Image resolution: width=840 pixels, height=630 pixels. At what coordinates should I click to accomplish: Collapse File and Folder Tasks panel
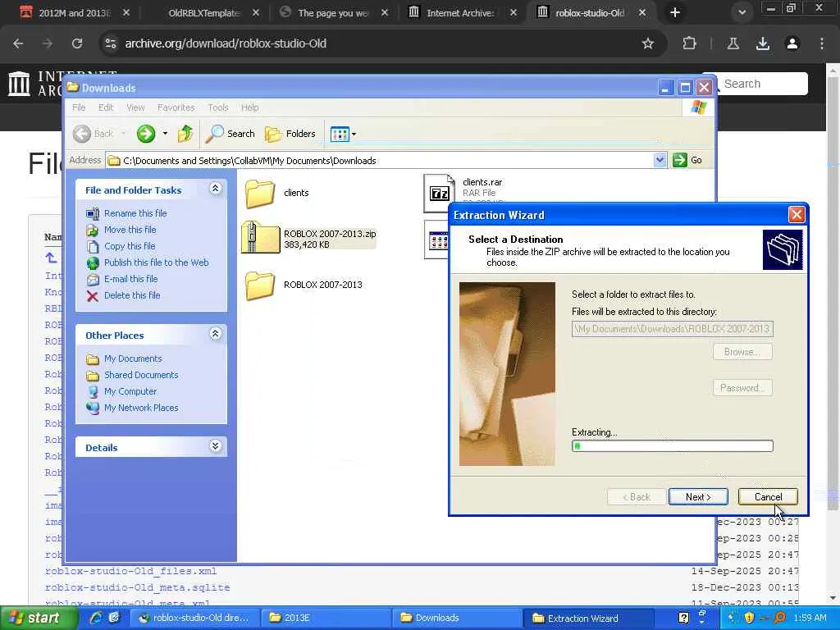(216, 188)
